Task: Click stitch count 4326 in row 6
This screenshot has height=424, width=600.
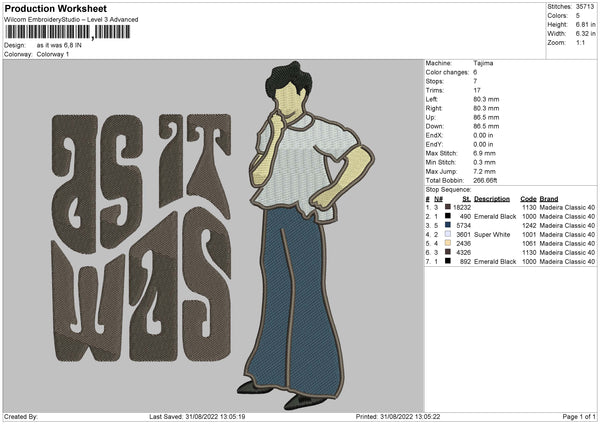Action: tap(463, 253)
